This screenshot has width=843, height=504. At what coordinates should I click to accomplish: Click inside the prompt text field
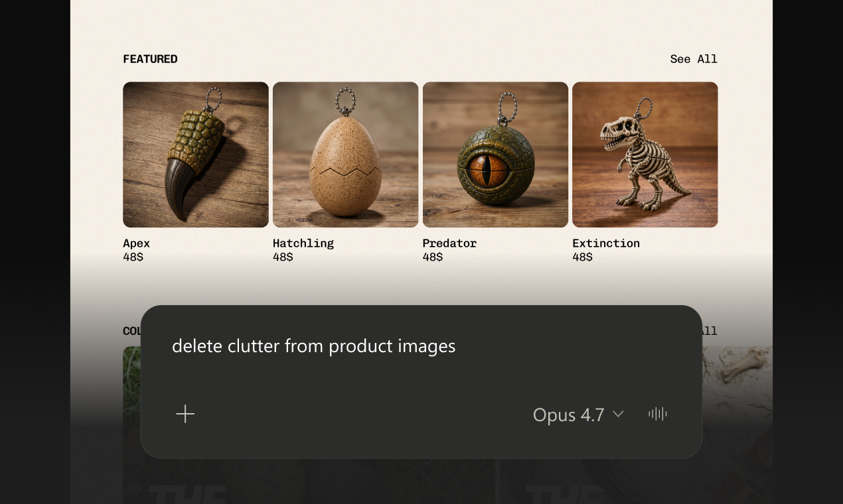(398, 346)
